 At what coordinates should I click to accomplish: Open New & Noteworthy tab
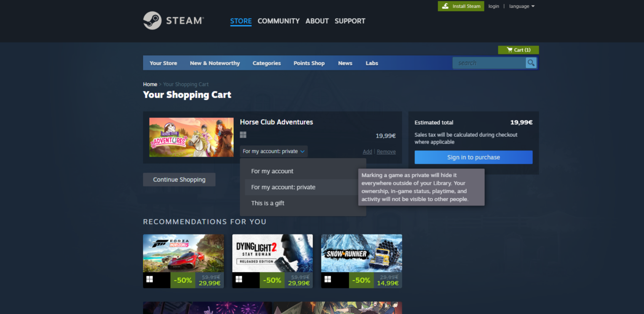(215, 63)
